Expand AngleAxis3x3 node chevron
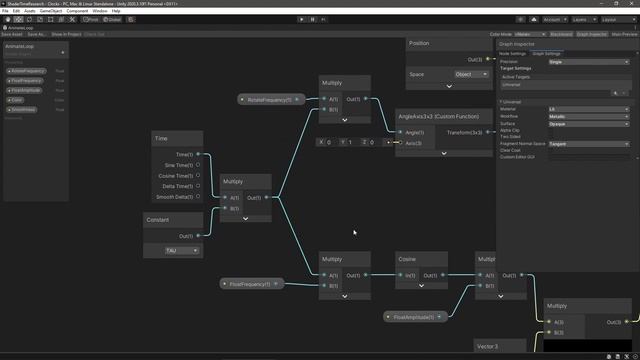Viewport: 640px width, 360px height. (444, 153)
